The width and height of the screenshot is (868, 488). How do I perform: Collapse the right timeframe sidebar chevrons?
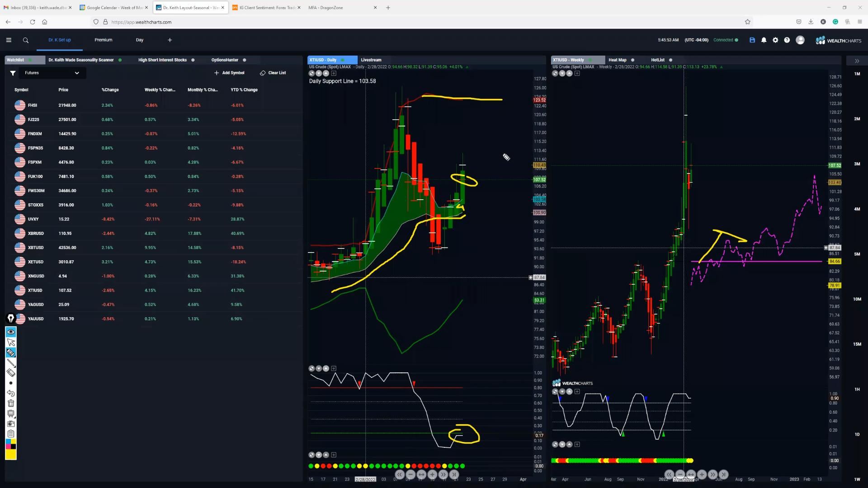[857, 61]
